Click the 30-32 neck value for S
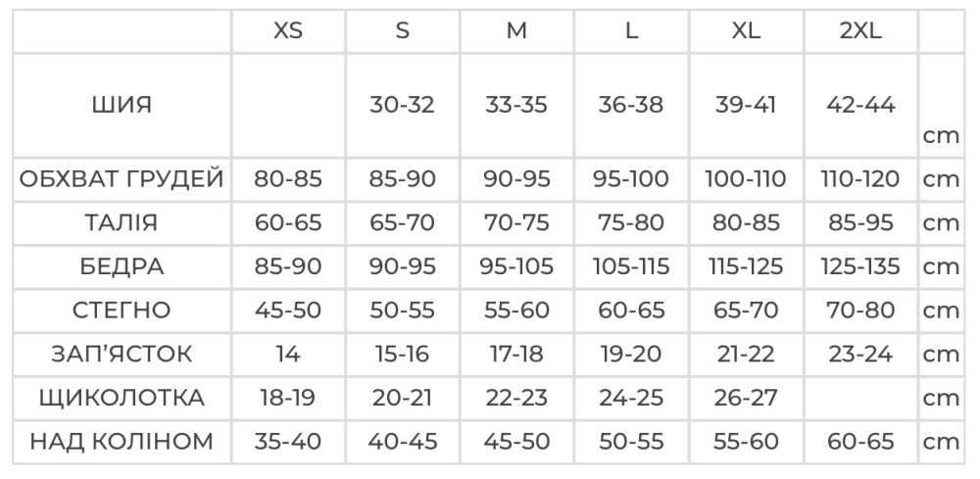Image resolution: width=980 pixels, height=479 pixels. click(x=402, y=105)
